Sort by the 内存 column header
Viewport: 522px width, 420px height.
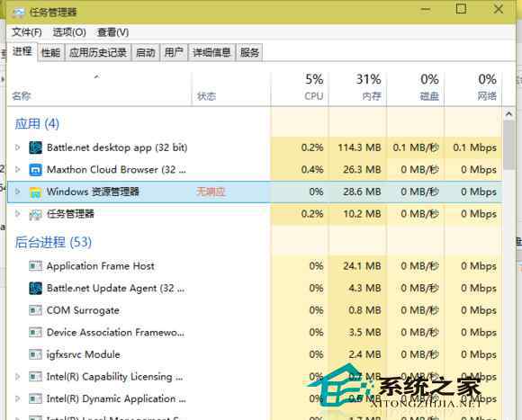click(x=357, y=89)
